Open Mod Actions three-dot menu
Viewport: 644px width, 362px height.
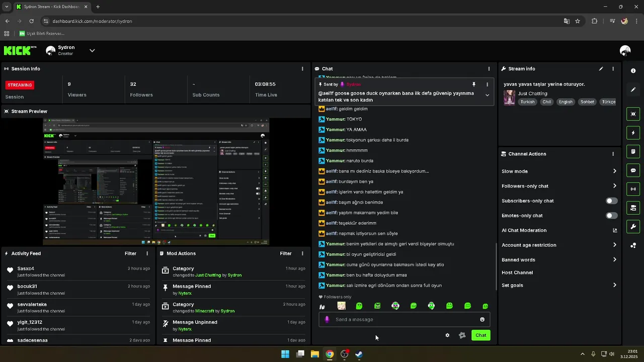tap(302, 253)
